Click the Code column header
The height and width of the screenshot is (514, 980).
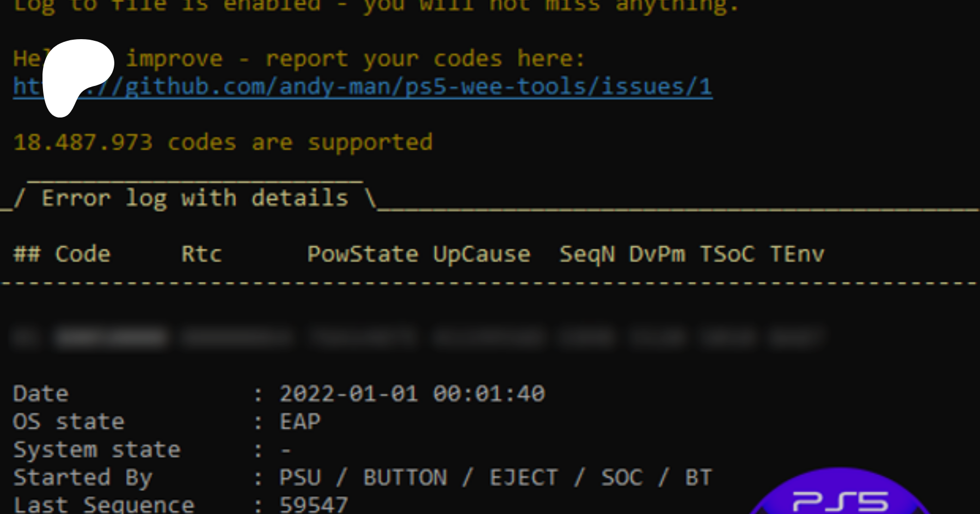point(83,255)
